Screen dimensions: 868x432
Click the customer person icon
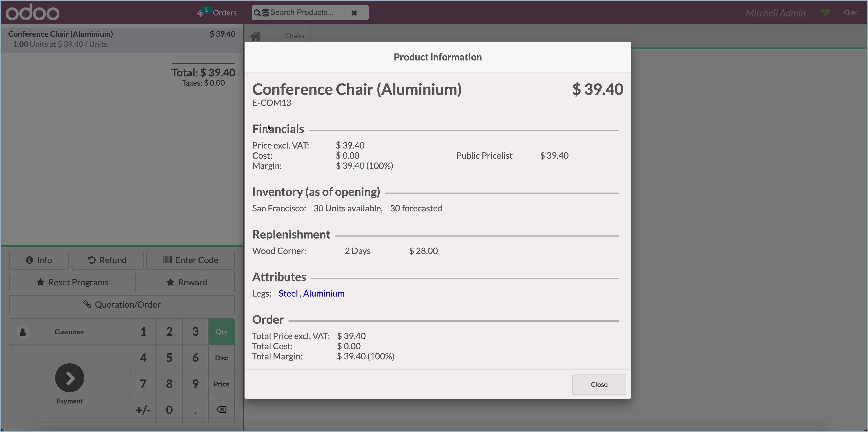tap(23, 332)
